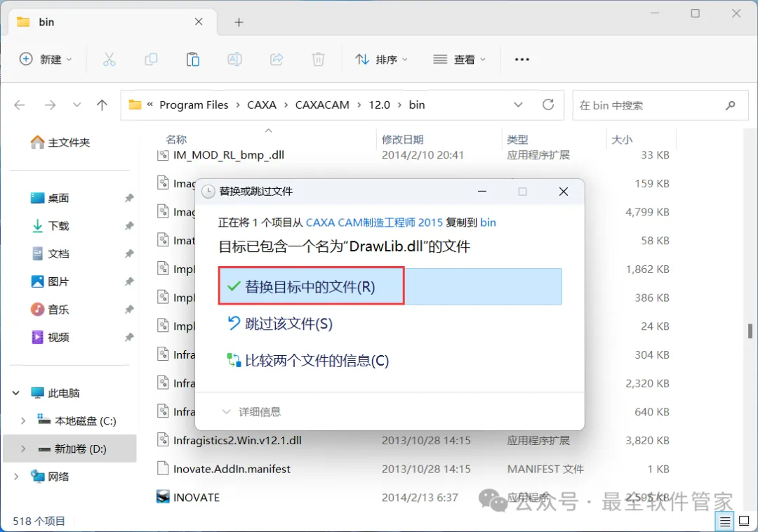Open Documents in sidebar
The image size is (758, 532).
50,253
